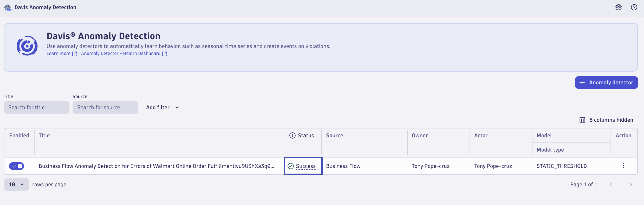Click the Actor cell Tony Pope-cruz
The height and width of the screenshot is (205, 644).
coord(493,166)
